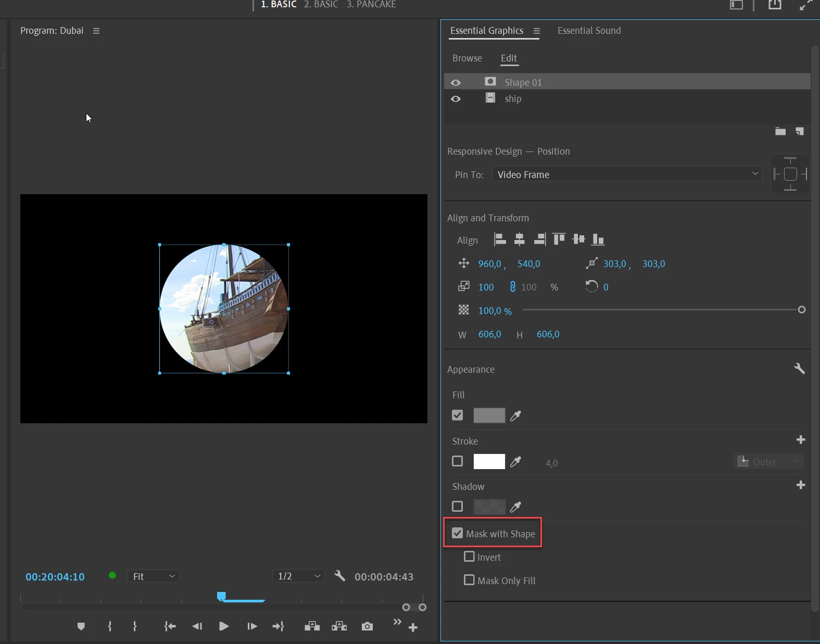The height and width of the screenshot is (644, 820).
Task: Select the Edit tab
Action: 509,58
